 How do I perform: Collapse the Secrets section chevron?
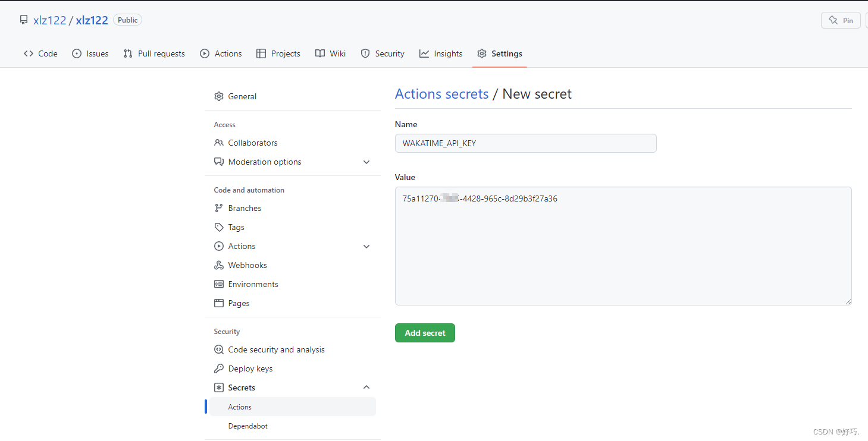coord(366,388)
